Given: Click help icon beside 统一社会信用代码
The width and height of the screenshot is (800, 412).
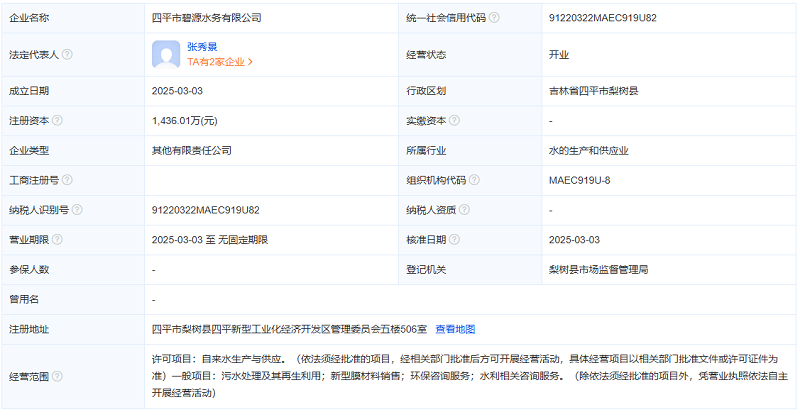Looking at the screenshot, I should [494, 18].
